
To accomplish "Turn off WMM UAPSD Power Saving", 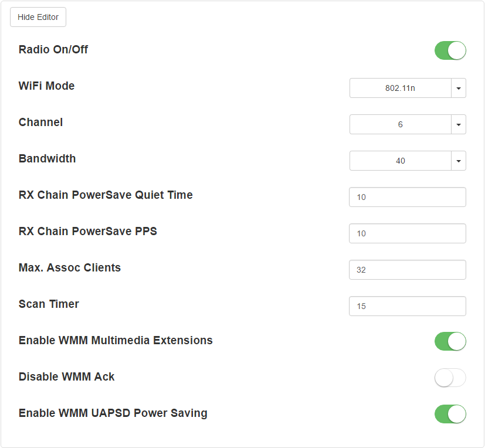I will tap(450, 414).
